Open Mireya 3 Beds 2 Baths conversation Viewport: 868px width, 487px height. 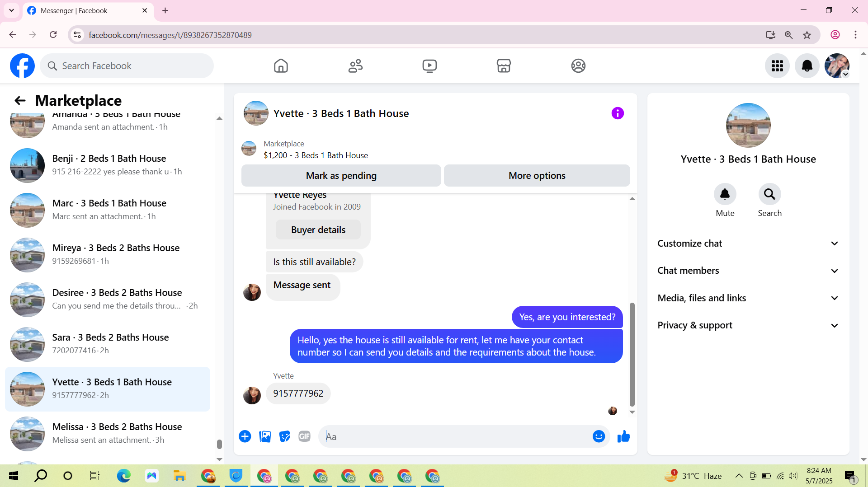pyautogui.click(x=108, y=255)
